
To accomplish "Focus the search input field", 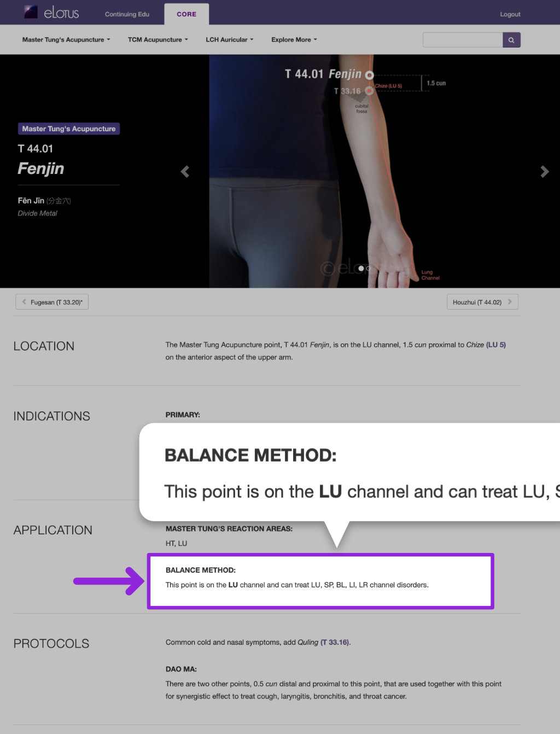I will point(463,40).
